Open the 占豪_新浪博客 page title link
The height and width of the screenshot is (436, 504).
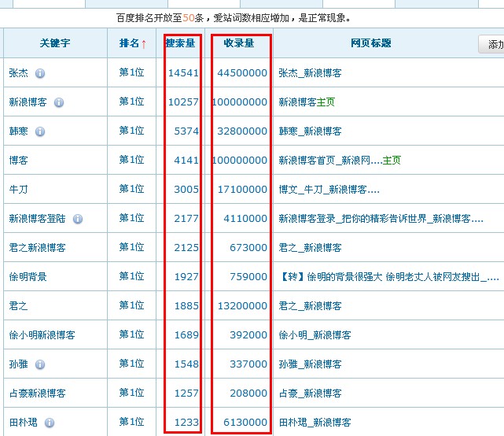pos(310,394)
